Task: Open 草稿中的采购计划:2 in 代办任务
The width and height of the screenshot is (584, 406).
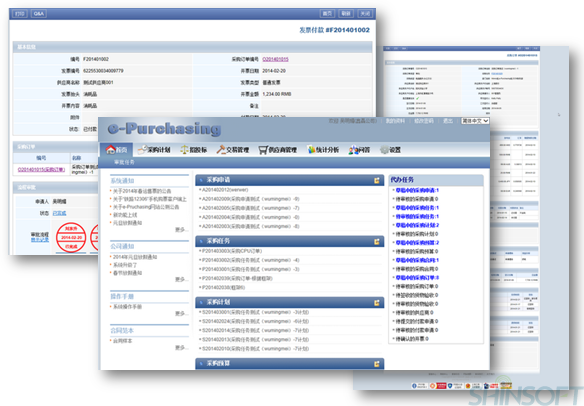Action: click(417, 225)
